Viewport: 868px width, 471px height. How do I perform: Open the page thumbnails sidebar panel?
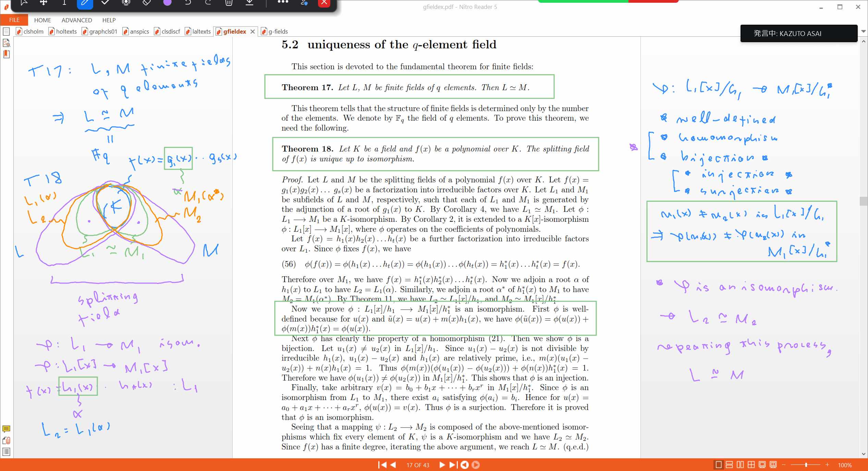tap(6, 31)
